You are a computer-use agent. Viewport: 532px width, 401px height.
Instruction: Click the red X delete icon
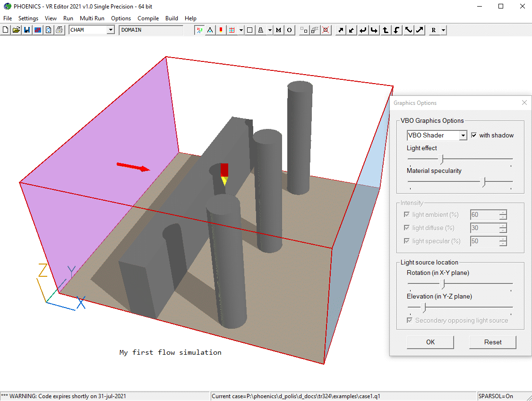click(326, 30)
